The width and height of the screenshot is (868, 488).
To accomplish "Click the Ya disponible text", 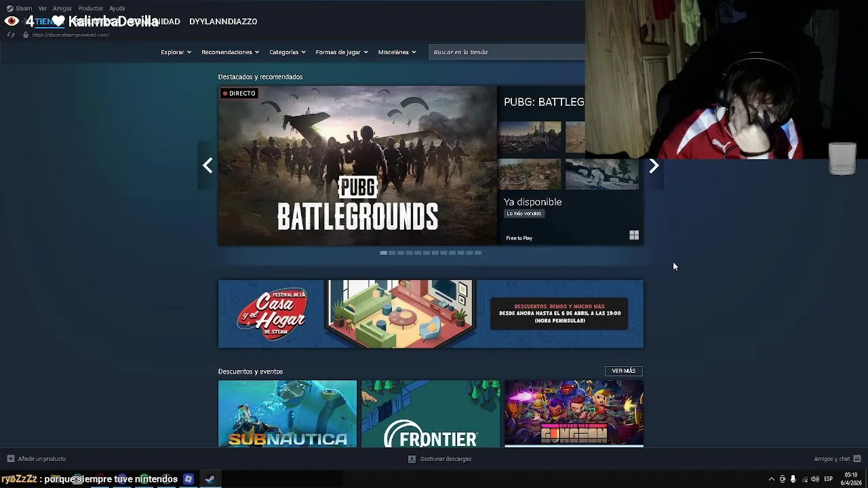I will pos(532,202).
